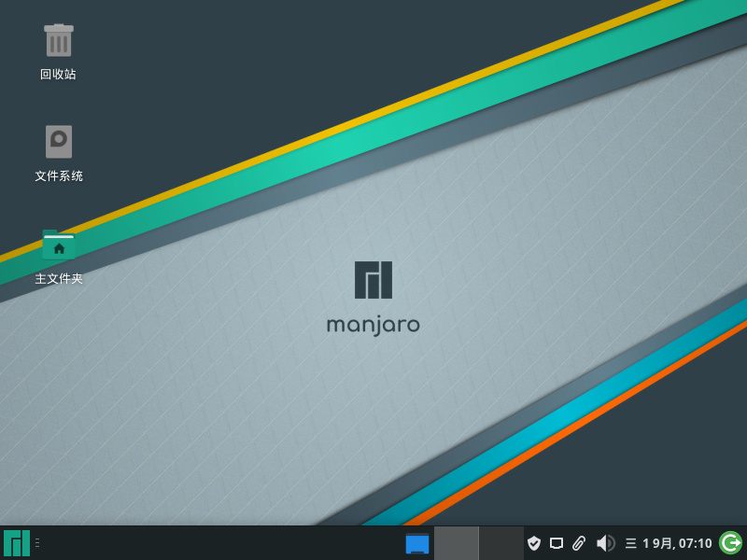Open the network connection tray icon
Screen dimensions: 747x560
(557, 543)
